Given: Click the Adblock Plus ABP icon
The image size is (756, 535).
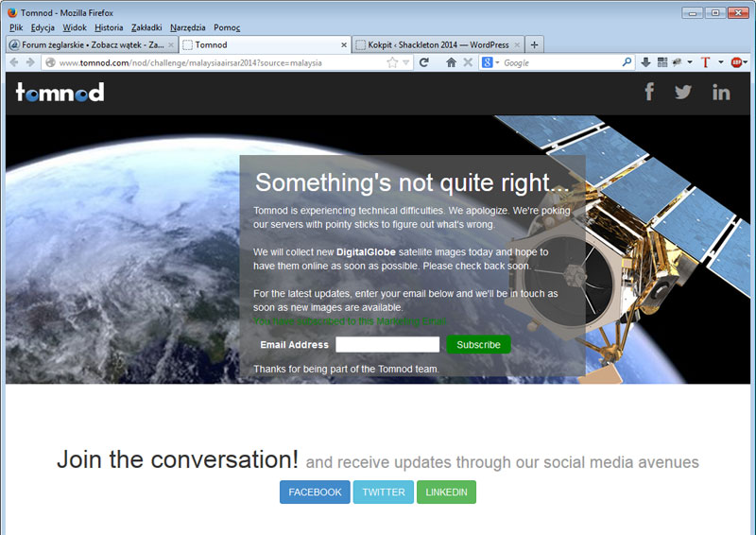Looking at the screenshot, I should tap(736, 62).
